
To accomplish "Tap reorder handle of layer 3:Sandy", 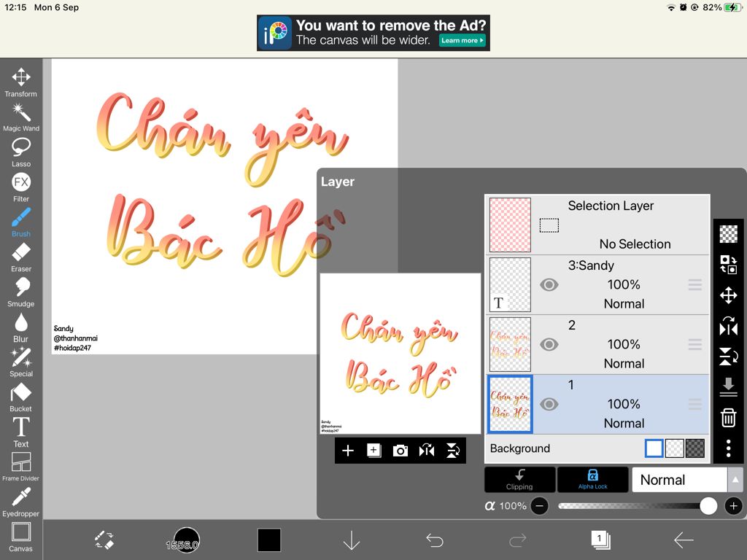I will pos(695,285).
